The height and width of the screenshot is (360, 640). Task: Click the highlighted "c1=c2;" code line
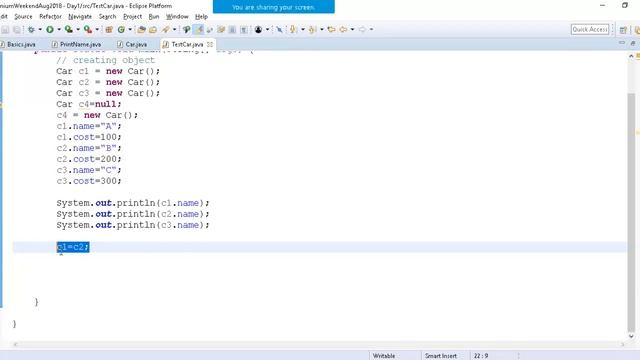pyautogui.click(x=73, y=247)
